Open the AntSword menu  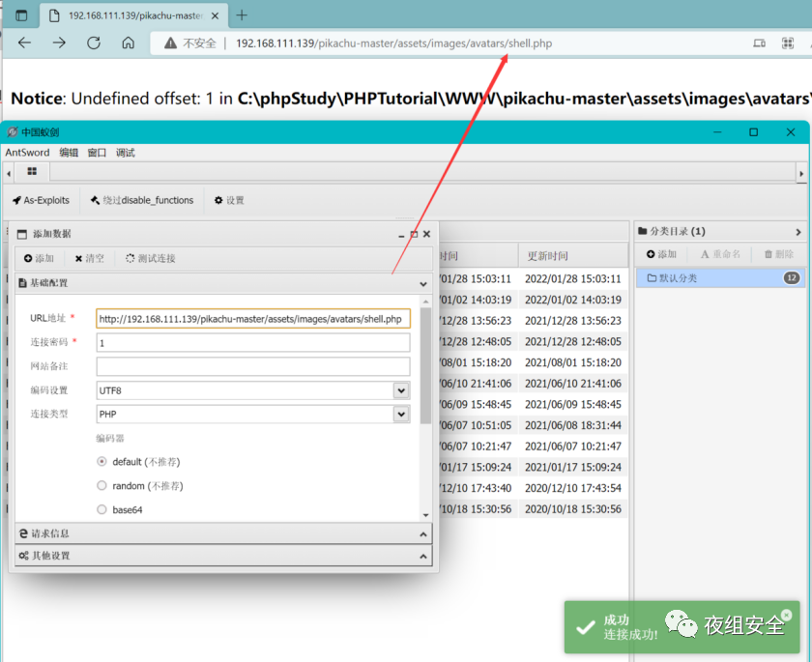(27, 153)
